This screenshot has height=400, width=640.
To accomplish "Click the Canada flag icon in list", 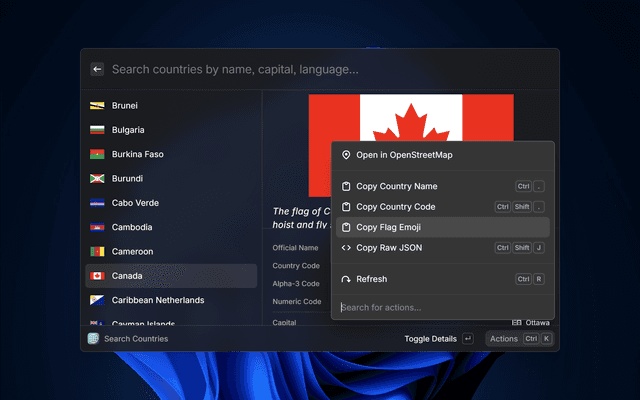I will tap(97, 276).
